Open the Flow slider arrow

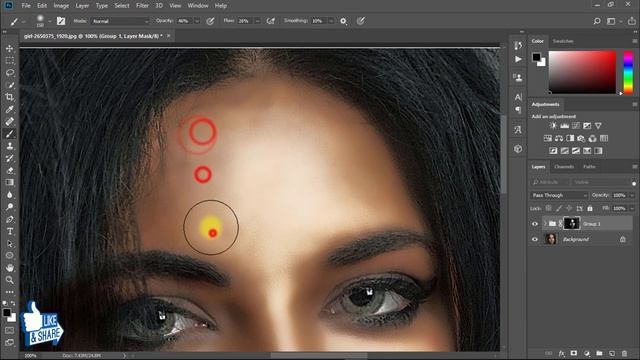point(257,21)
